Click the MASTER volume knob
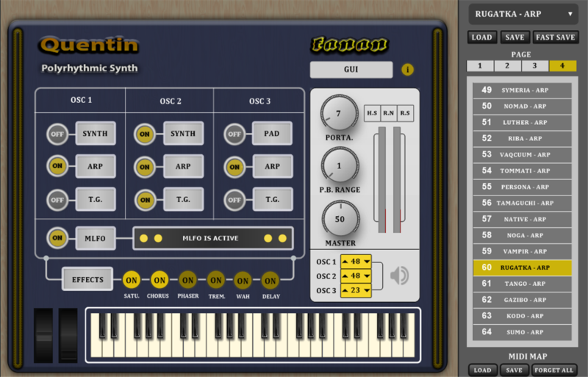The width and height of the screenshot is (588, 377). coord(340,219)
